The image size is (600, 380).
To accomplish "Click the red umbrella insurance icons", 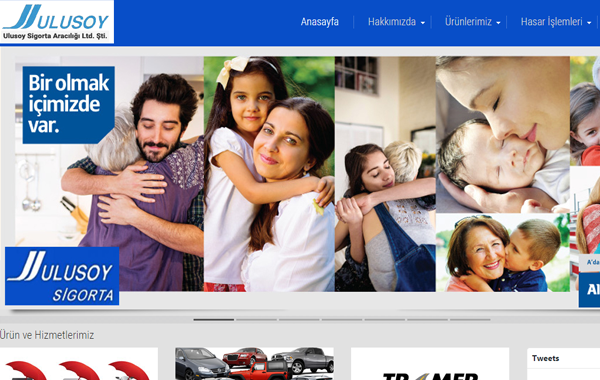I will (78, 369).
